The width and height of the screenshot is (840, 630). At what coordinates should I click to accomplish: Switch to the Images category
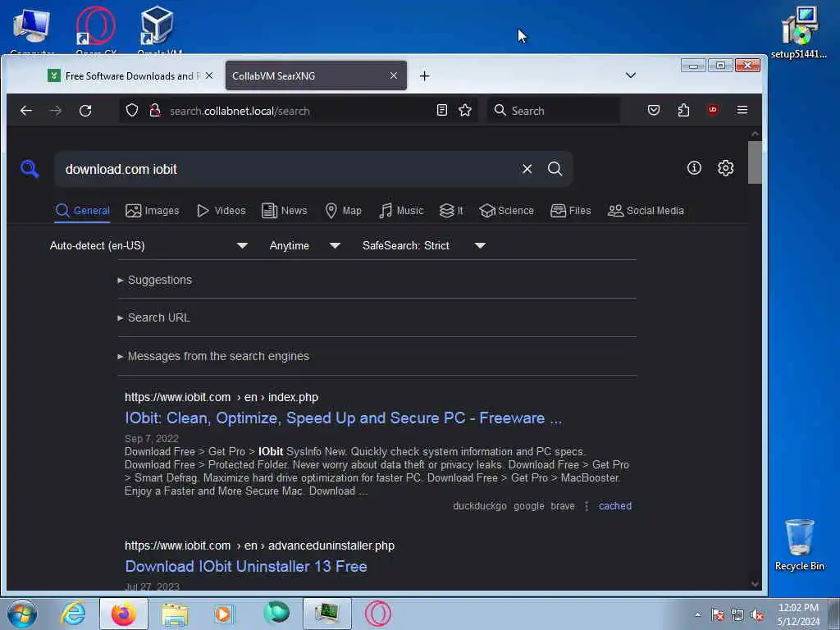[152, 211]
